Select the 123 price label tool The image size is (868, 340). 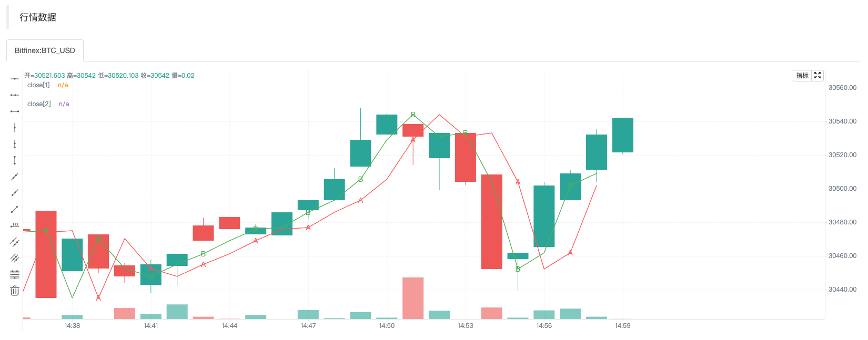click(15, 225)
